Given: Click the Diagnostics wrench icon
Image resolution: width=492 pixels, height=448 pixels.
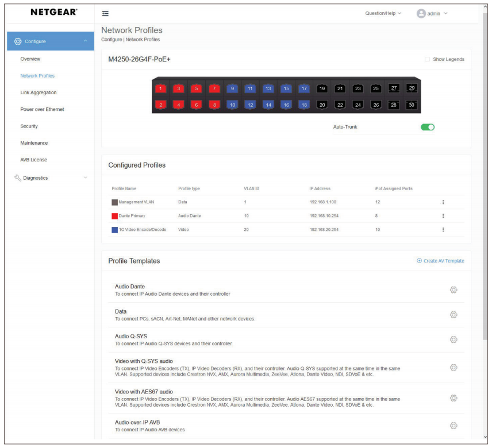Looking at the screenshot, I should click(18, 177).
